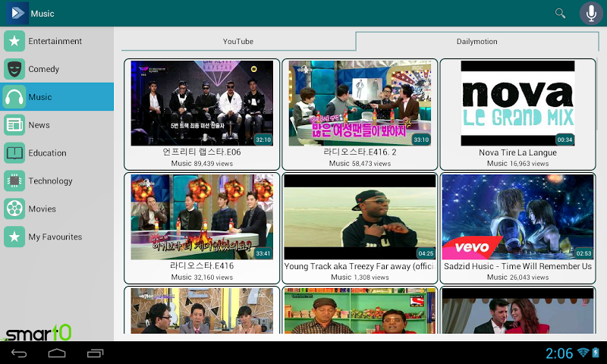Play the Vevo Sadzid Husic video thumbnail
Screen dimensions: 607x364
pyautogui.click(x=517, y=217)
